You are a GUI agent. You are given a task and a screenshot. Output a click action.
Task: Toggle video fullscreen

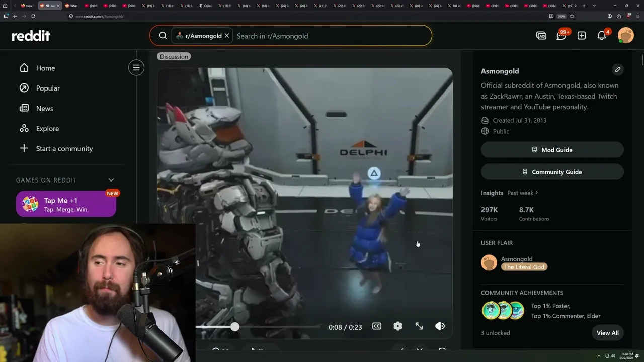tap(419, 326)
